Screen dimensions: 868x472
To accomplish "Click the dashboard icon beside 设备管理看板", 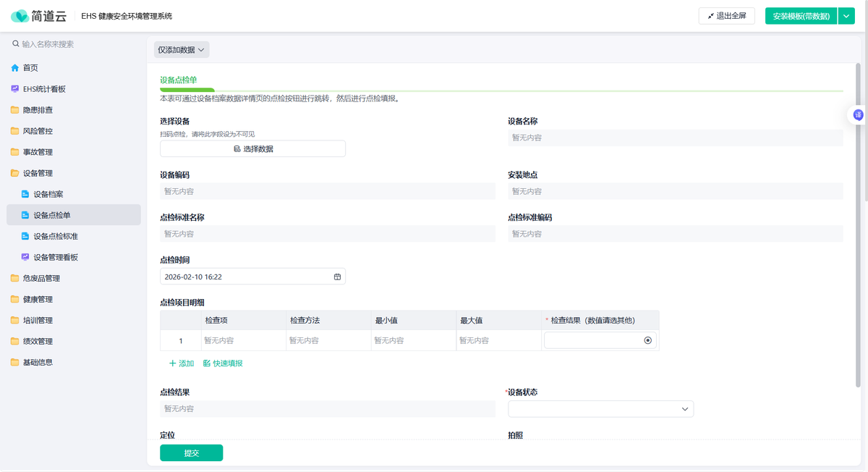I will pyautogui.click(x=25, y=257).
